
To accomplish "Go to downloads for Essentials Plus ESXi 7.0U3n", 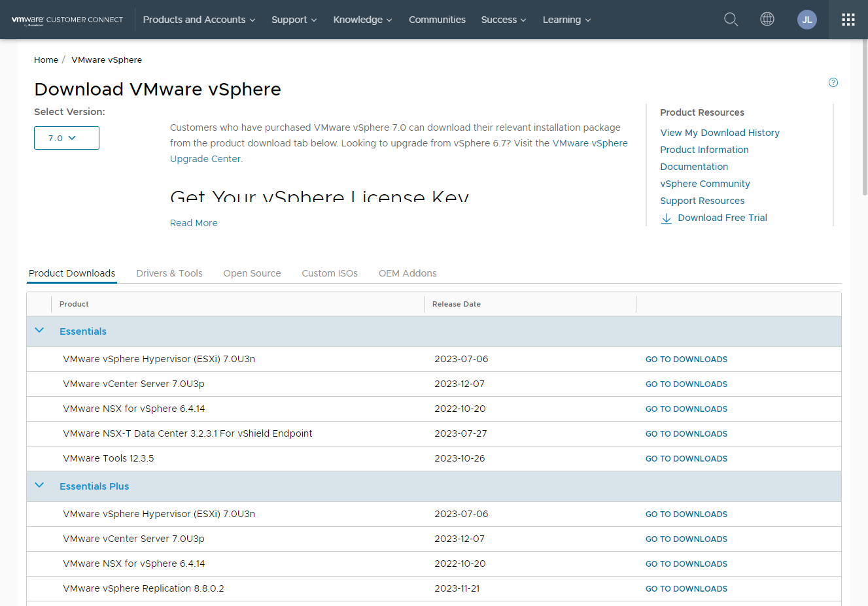I will click(686, 514).
